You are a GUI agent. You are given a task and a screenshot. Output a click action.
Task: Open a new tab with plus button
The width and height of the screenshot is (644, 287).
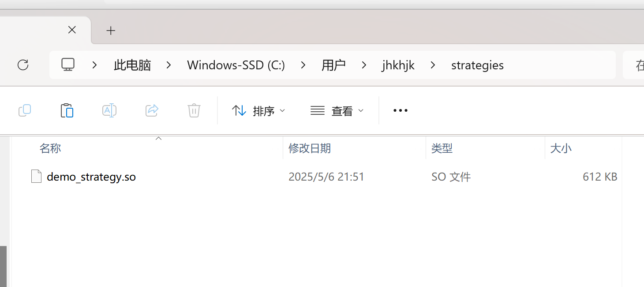[111, 30]
